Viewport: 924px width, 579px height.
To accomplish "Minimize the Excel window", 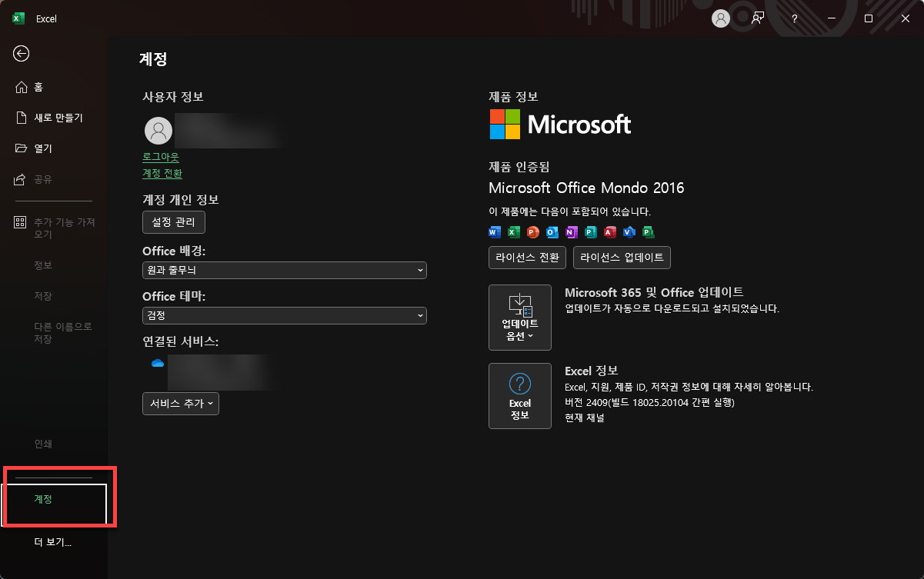I will [832, 18].
